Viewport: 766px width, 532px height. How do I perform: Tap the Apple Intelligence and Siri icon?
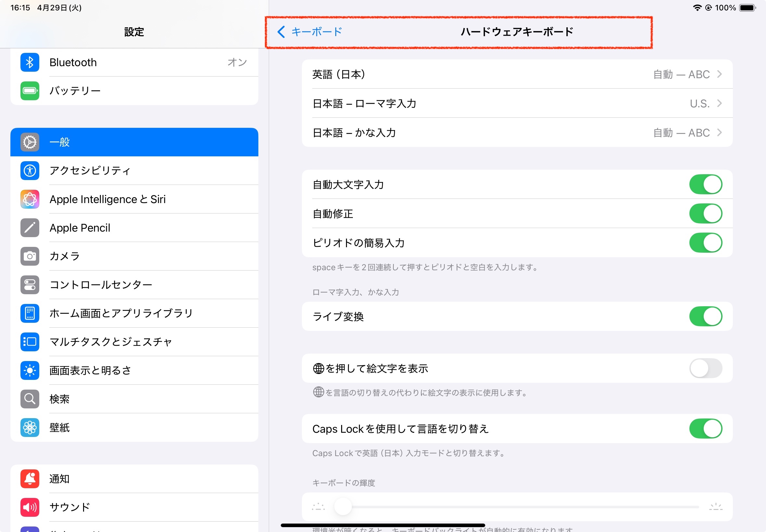pos(30,199)
